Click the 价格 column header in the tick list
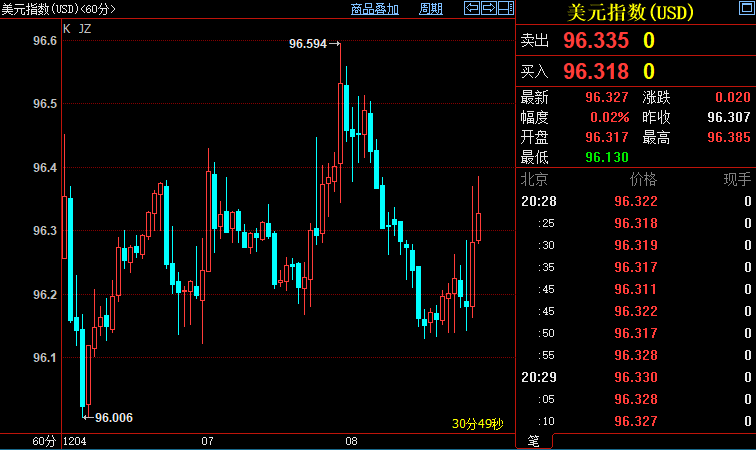The image size is (756, 450). (642, 180)
